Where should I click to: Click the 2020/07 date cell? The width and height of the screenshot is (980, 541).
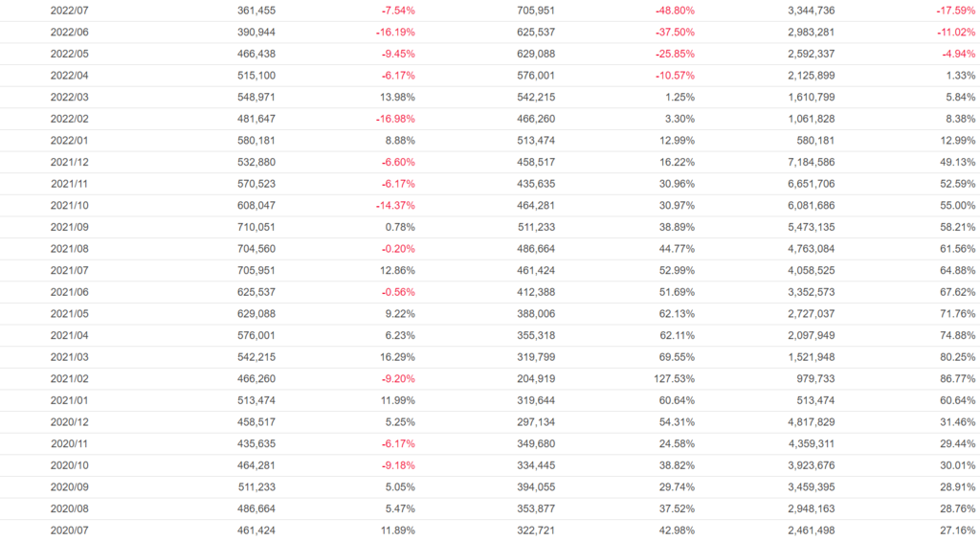coord(69,530)
